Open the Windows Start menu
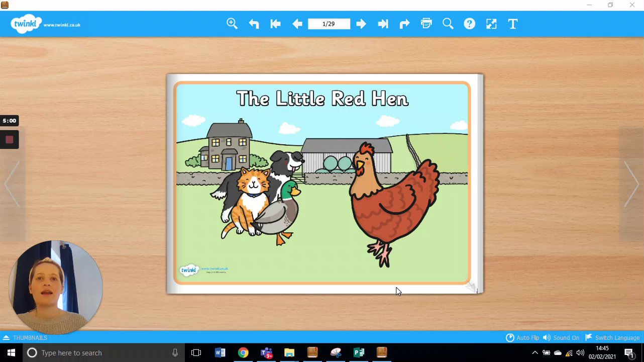This screenshot has height=362, width=644. pyautogui.click(x=11, y=353)
